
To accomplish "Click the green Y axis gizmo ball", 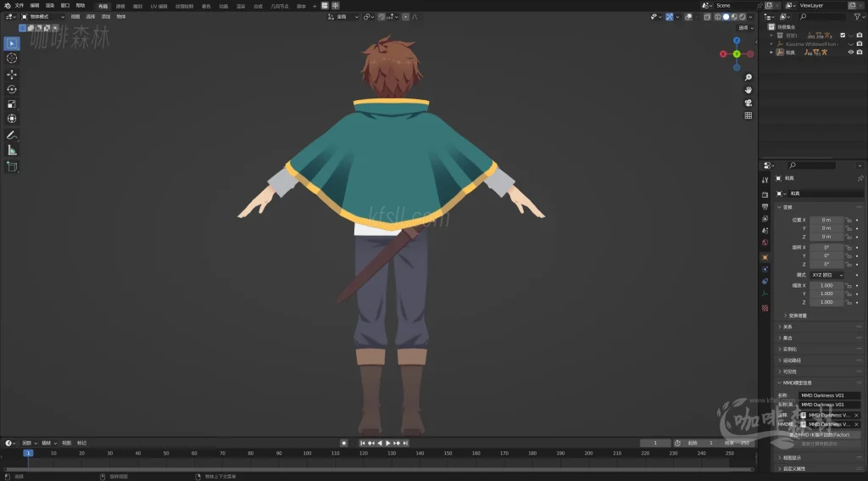I will pos(737,54).
